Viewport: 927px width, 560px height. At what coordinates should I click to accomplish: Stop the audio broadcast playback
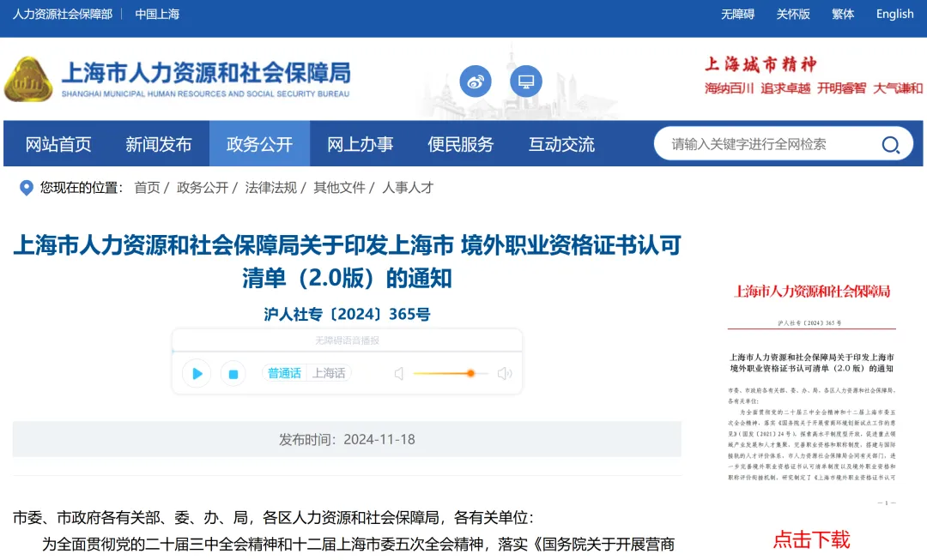(233, 373)
